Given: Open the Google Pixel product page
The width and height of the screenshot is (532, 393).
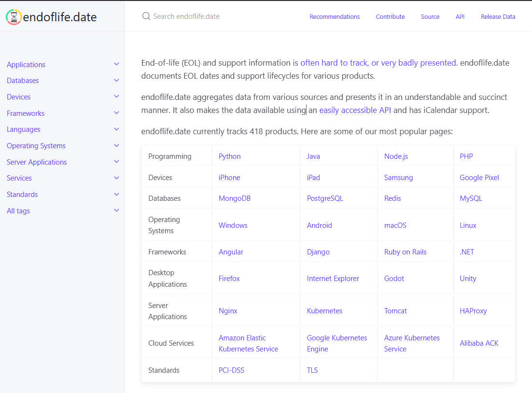Looking at the screenshot, I should 479,178.
